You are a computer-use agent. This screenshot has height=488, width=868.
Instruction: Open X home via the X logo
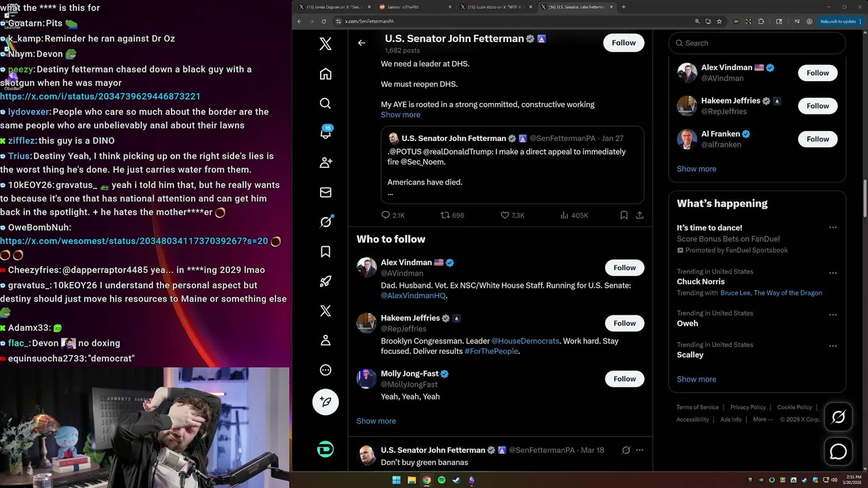pos(325,44)
